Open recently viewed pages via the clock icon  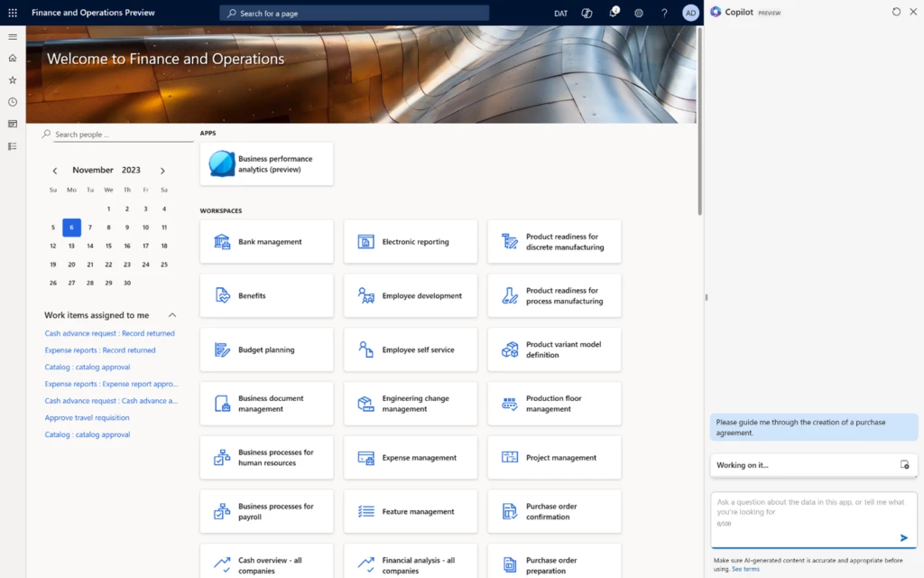point(13,101)
